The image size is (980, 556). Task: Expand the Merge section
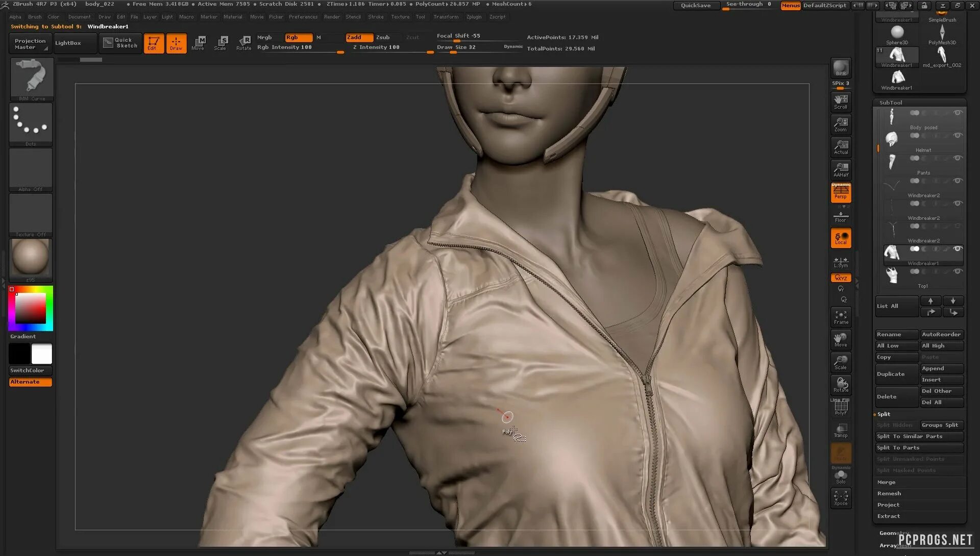(x=886, y=482)
